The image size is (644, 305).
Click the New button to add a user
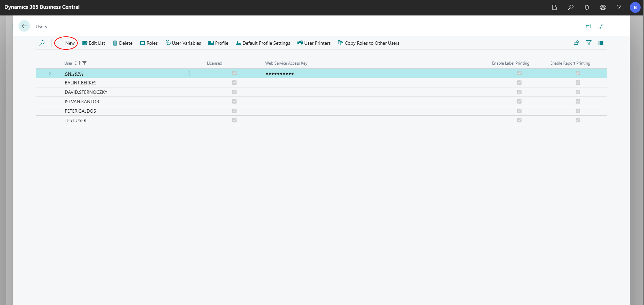point(66,43)
